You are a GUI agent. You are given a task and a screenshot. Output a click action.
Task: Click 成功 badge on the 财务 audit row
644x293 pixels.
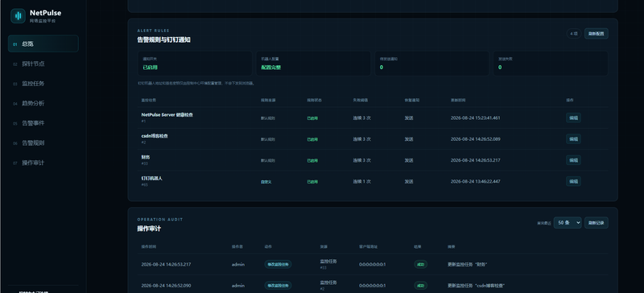pos(420,264)
